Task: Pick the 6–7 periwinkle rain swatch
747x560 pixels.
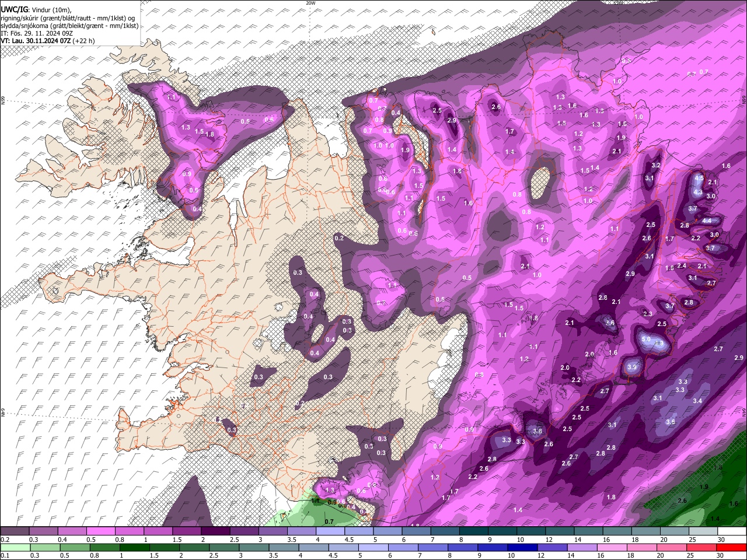Action: [x=402, y=548]
